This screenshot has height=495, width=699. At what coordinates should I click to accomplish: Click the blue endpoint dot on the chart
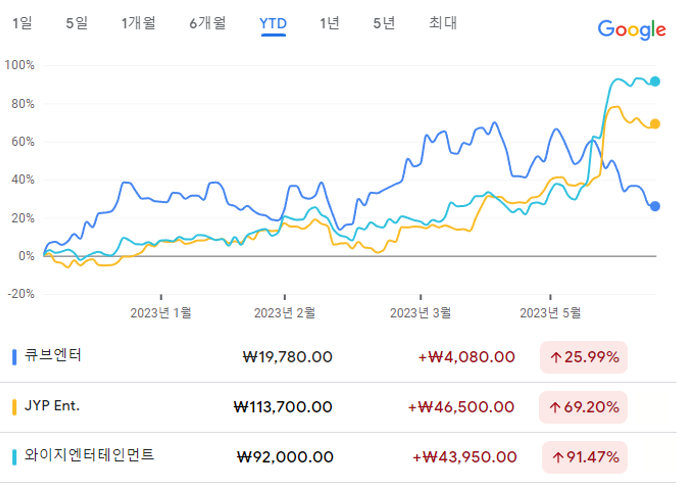pyautogui.click(x=655, y=206)
